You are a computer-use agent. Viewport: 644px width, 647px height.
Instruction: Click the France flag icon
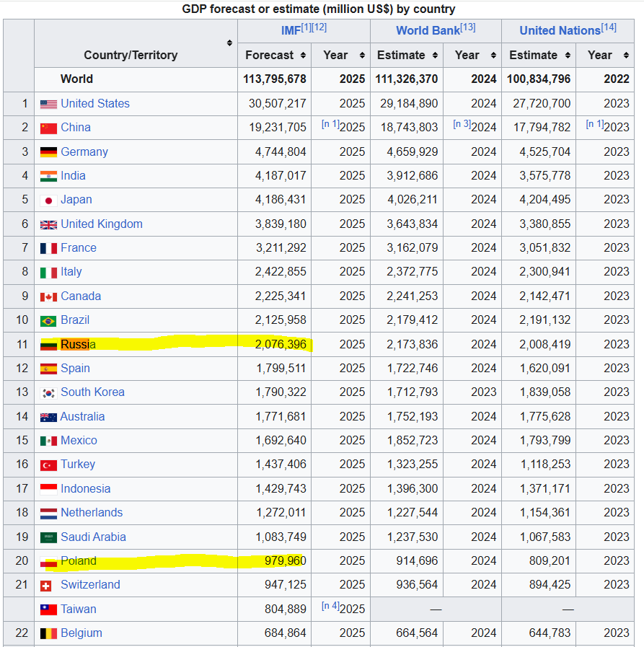click(x=48, y=248)
